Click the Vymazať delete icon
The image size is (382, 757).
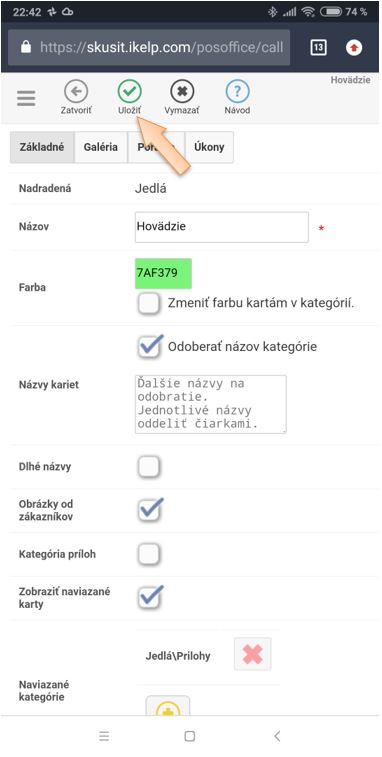(182, 91)
